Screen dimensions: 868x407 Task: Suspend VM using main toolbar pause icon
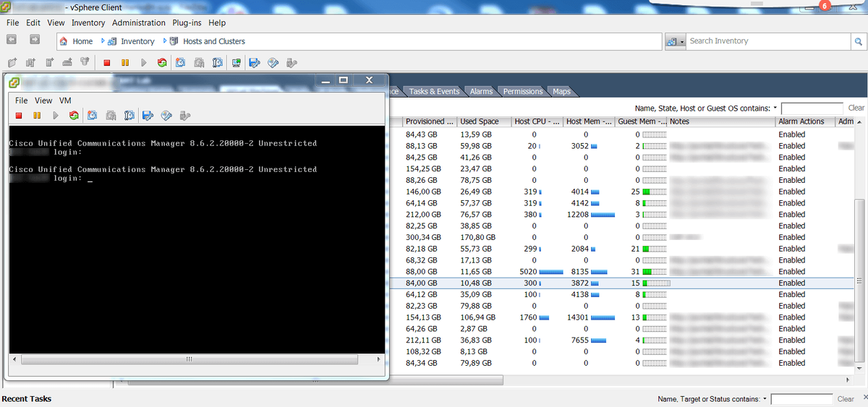point(125,63)
